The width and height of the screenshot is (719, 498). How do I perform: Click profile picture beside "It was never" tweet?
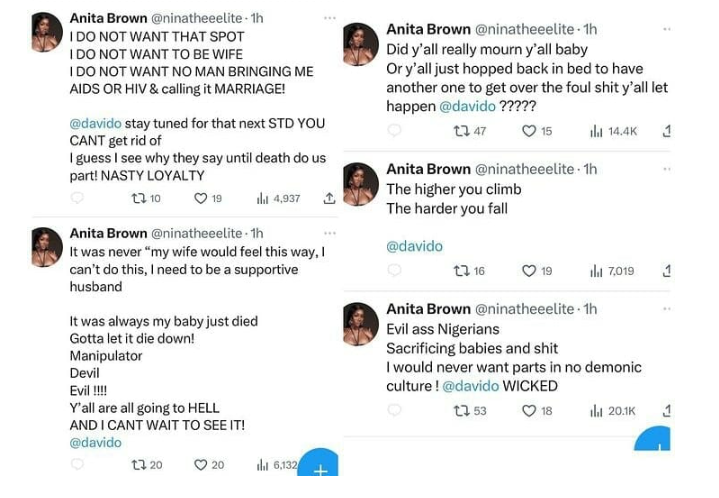pyautogui.click(x=47, y=247)
